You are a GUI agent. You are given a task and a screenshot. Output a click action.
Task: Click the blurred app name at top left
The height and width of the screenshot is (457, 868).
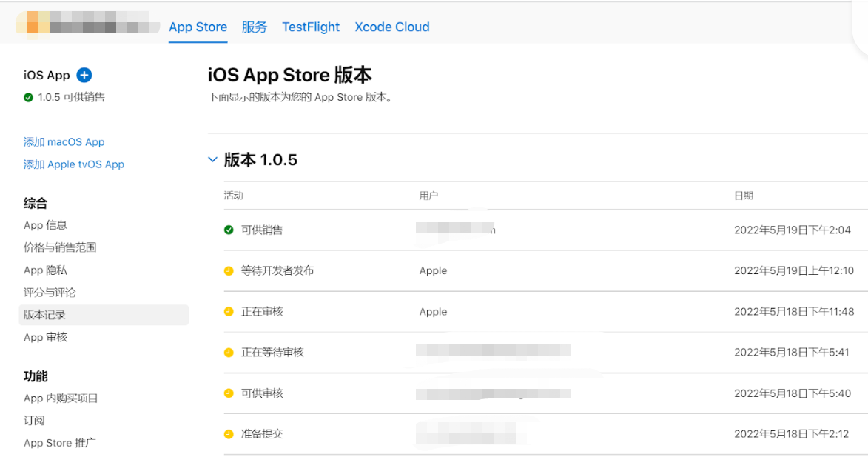pyautogui.click(x=87, y=23)
